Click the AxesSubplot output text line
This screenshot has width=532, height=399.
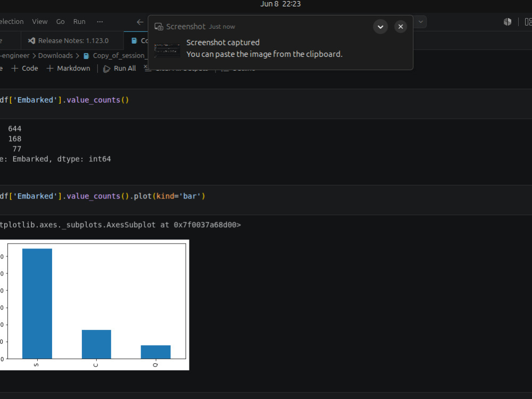coord(120,225)
